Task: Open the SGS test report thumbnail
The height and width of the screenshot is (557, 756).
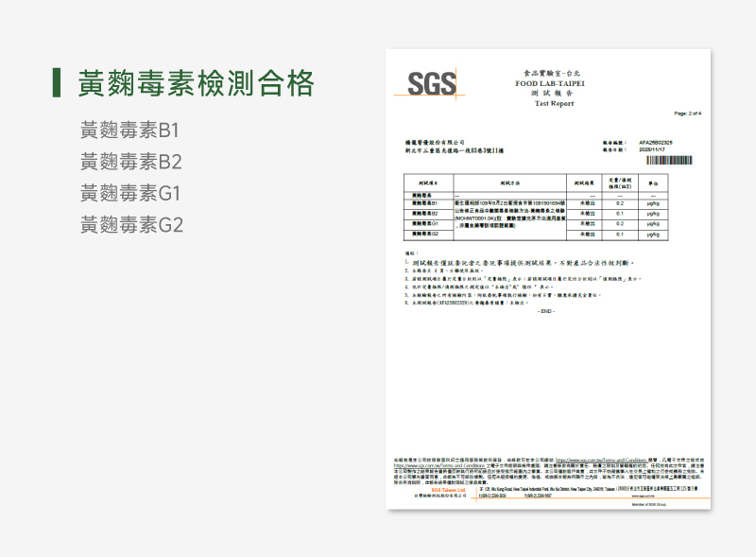Action: tap(546, 279)
